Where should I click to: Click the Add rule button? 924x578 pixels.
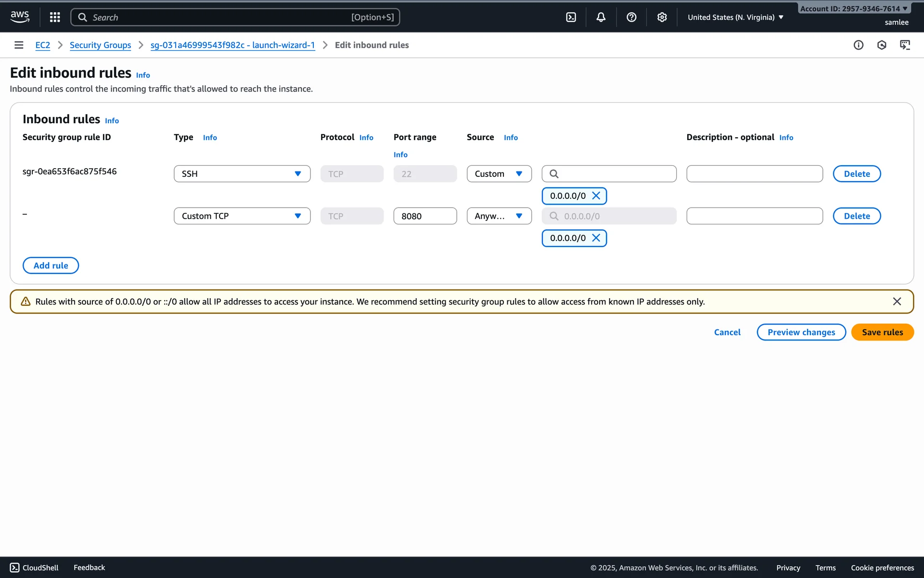coord(51,265)
